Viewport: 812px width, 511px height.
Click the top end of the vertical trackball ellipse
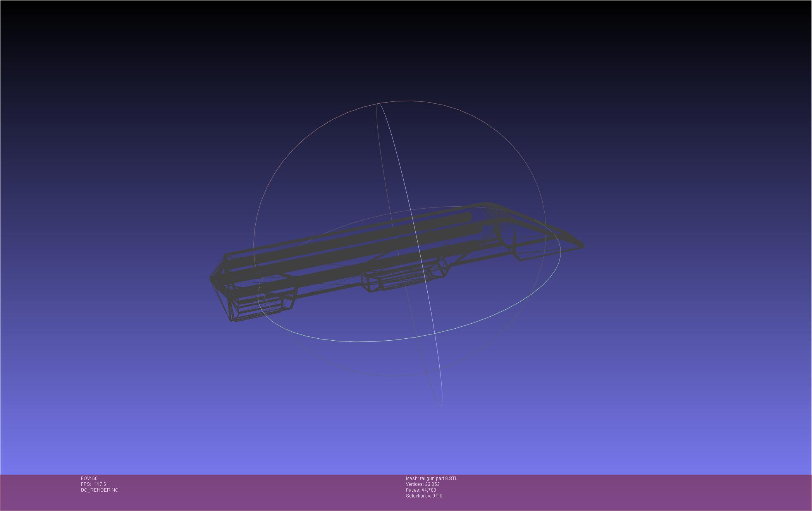click(x=378, y=104)
